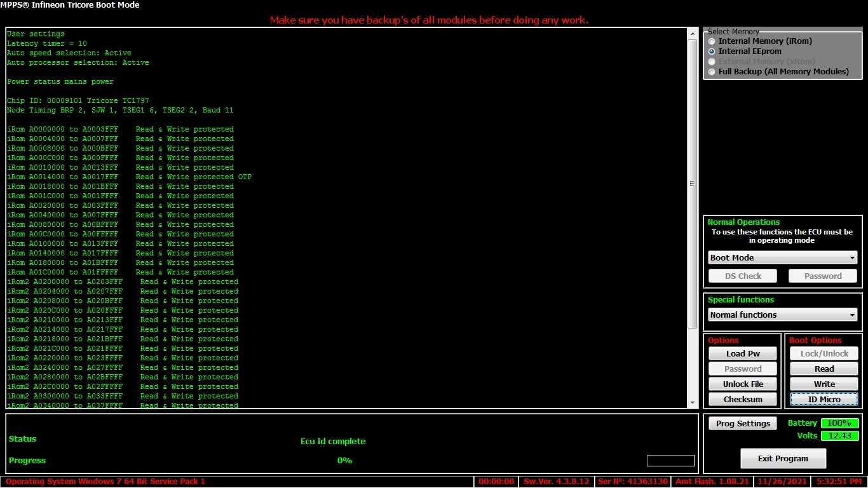The height and width of the screenshot is (488, 868).
Task: Click iRom2 A0300000 to A033FFFF row
Action: click(123, 396)
